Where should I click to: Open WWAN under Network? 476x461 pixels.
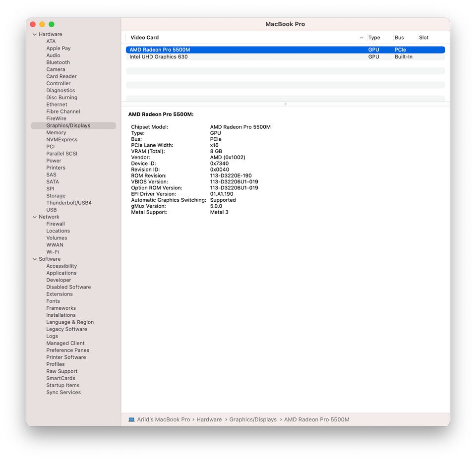(x=55, y=245)
